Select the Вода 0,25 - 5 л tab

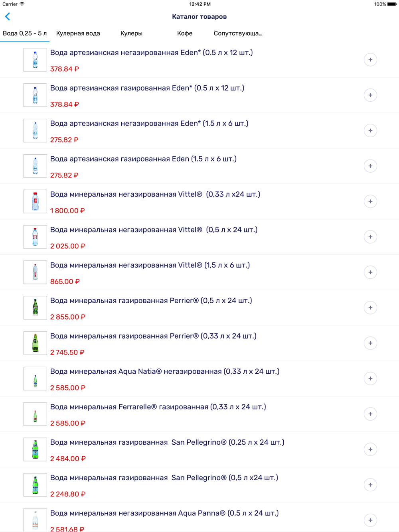[x=25, y=33]
